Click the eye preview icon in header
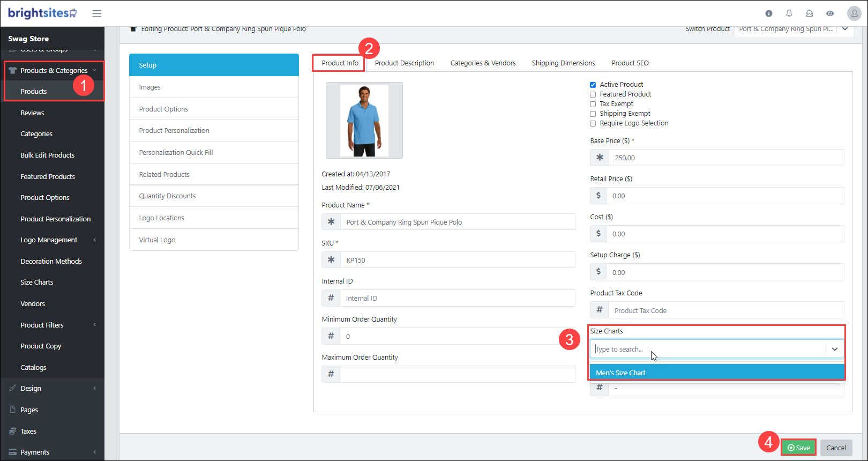This screenshot has width=868, height=461. pyautogui.click(x=829, y=13)
